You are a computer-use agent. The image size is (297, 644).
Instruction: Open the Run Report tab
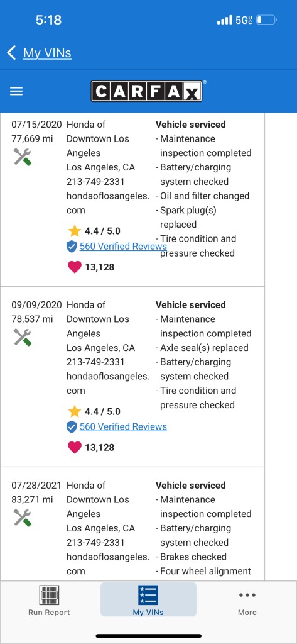49,600
